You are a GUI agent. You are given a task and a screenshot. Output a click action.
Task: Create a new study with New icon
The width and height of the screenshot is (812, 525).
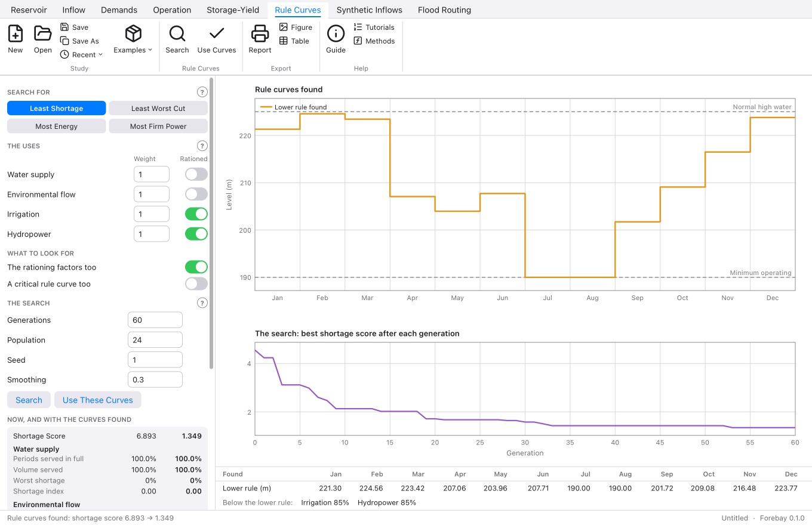[x=16, y=39]
